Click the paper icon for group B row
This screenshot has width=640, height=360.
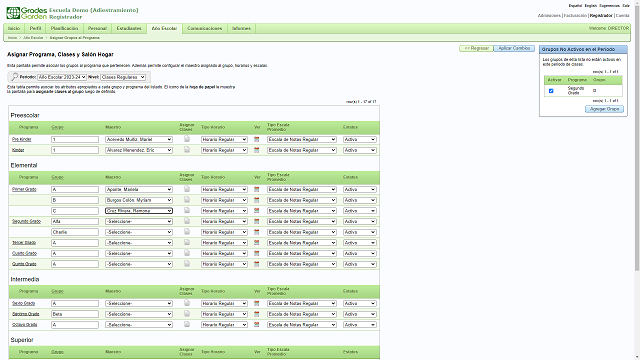pos(187,199)
